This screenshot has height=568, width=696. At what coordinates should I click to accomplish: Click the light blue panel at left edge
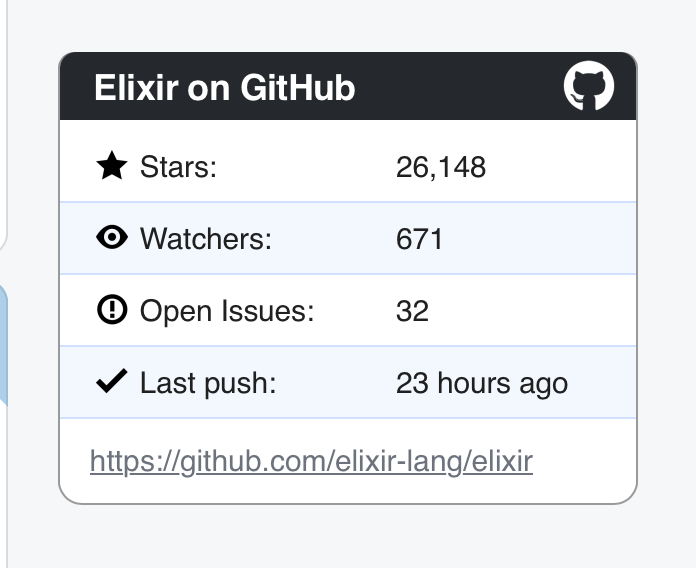click(x=3, y=340)
